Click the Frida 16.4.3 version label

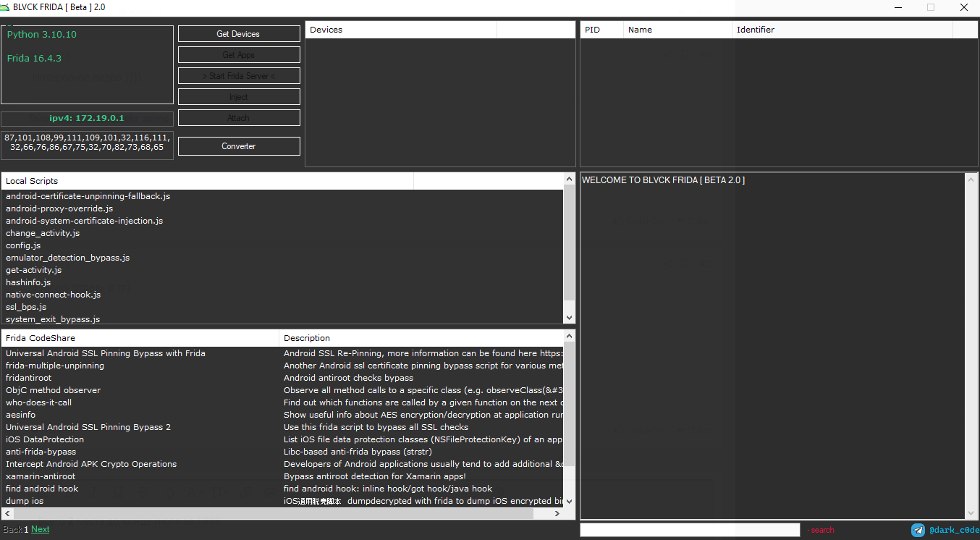(34, 59)
